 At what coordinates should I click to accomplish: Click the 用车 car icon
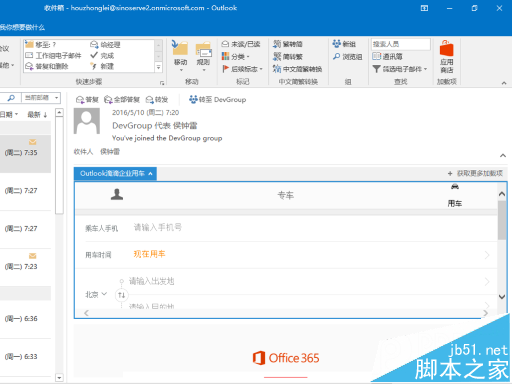(x=455, y=195)
